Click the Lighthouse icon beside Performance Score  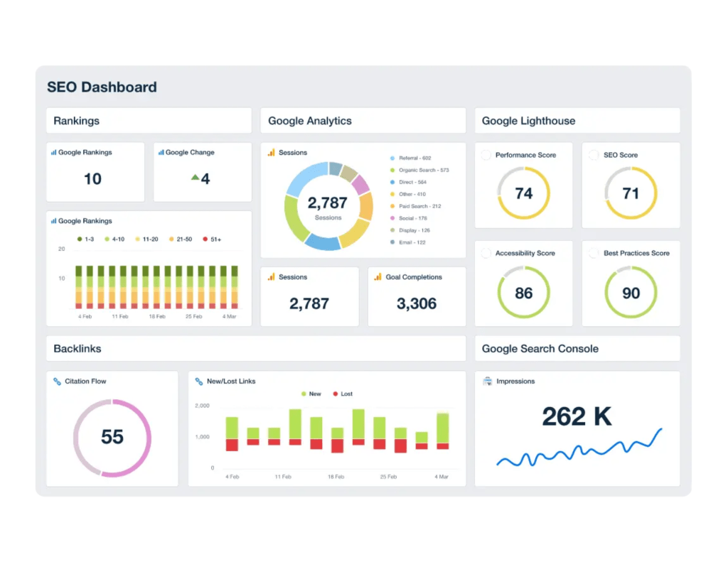(486, 155)
